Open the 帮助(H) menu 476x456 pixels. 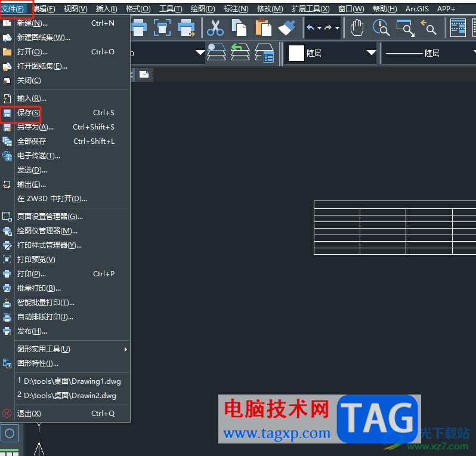click(x=385, y=9)
